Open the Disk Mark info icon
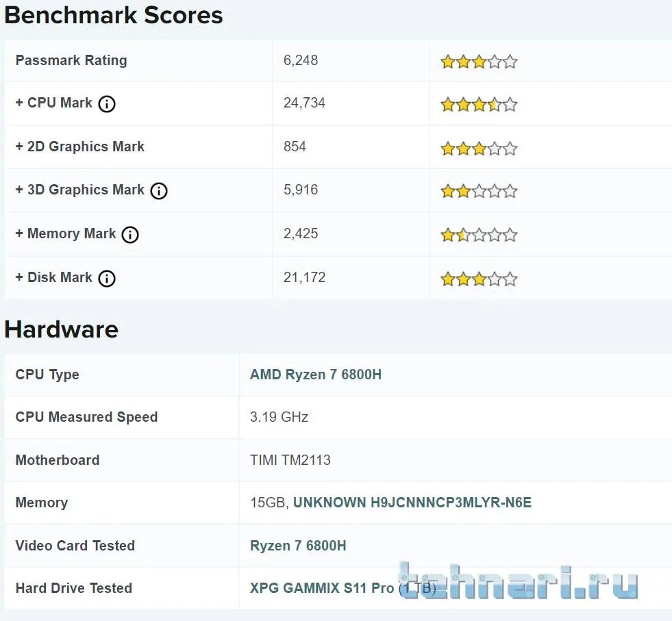 point(107,279)
